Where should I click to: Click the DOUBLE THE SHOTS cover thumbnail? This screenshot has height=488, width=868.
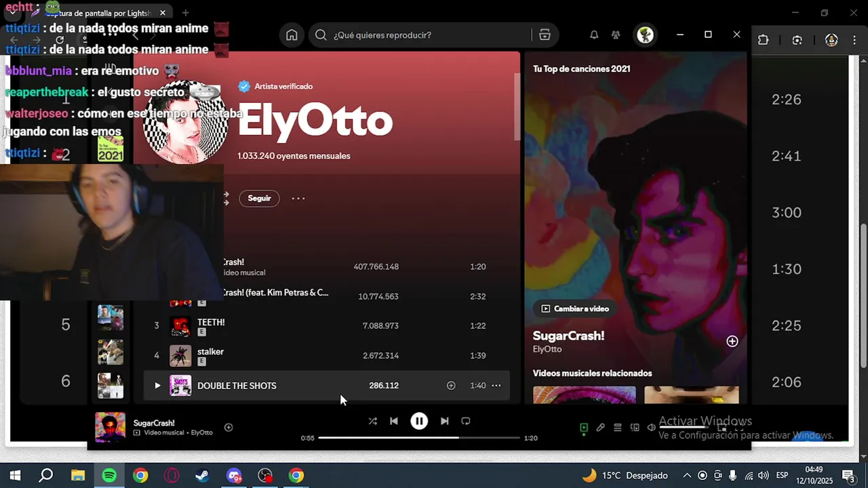(x=180, y=386)
